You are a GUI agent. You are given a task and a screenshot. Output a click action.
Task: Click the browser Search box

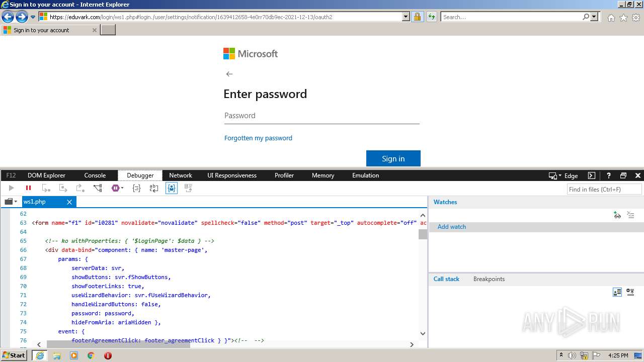[x=511, y=17]
